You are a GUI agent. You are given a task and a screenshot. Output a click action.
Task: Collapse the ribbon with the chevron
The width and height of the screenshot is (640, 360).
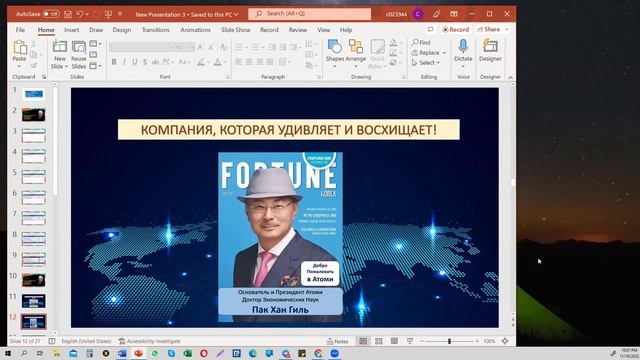pos(510,77)
